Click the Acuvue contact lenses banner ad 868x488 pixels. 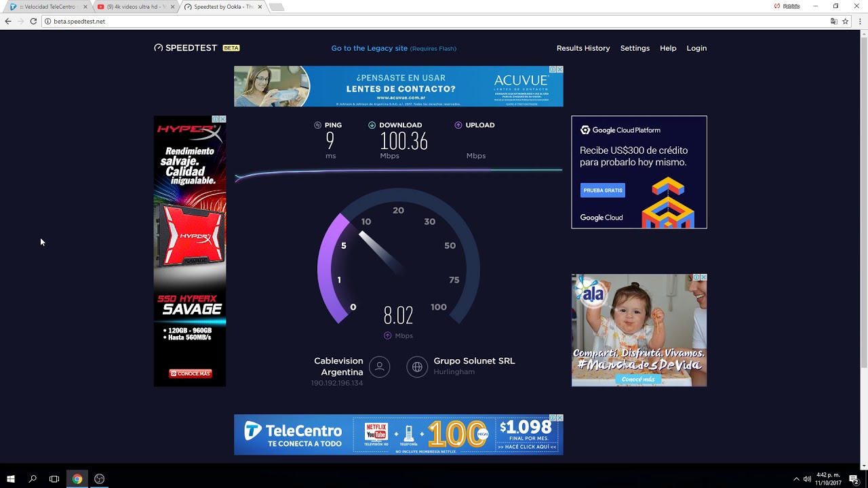click(x=399, y=86)
